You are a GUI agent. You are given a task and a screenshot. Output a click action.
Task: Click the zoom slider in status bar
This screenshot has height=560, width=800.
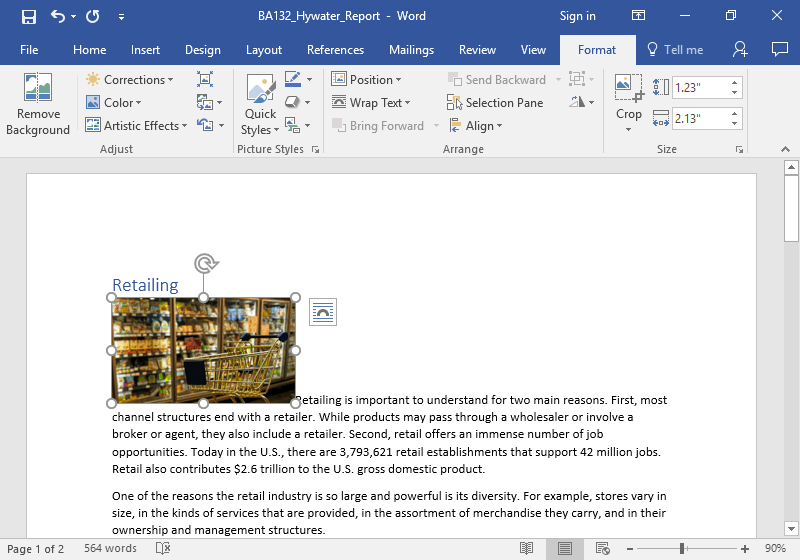click(682, 549)
